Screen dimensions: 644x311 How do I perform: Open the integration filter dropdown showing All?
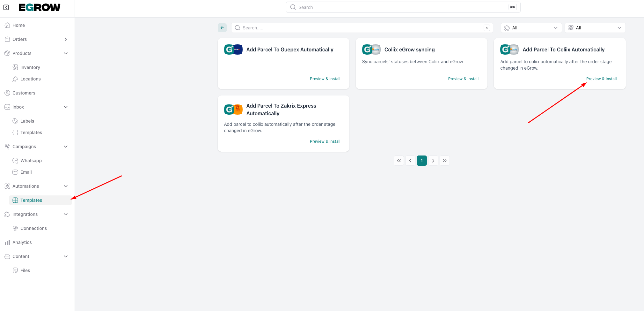[531, 28]
